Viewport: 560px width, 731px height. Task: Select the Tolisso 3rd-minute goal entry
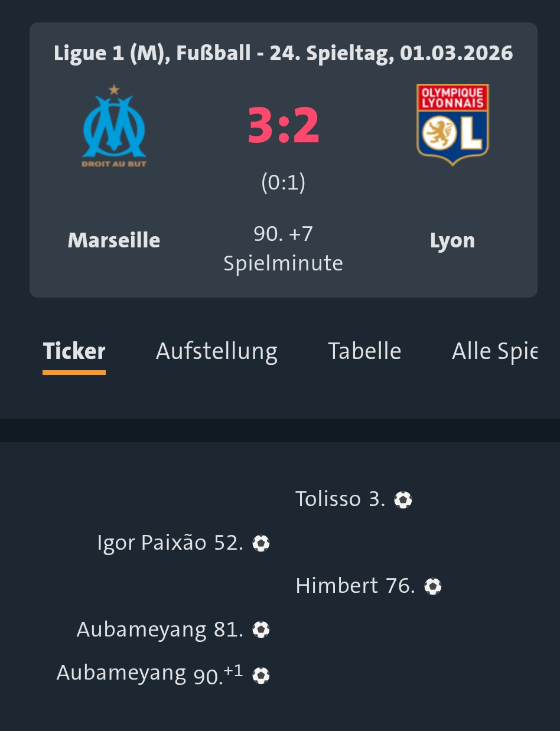[340, 500]
